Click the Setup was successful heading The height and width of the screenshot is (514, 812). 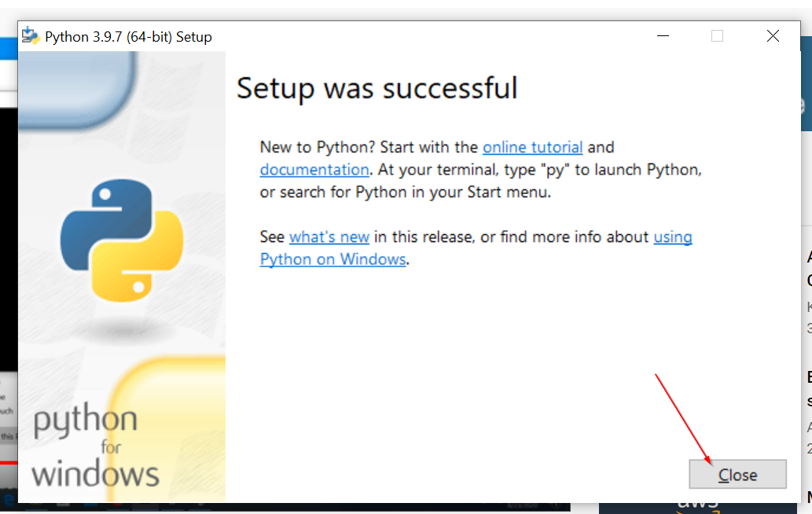click(x=376, y=88)
